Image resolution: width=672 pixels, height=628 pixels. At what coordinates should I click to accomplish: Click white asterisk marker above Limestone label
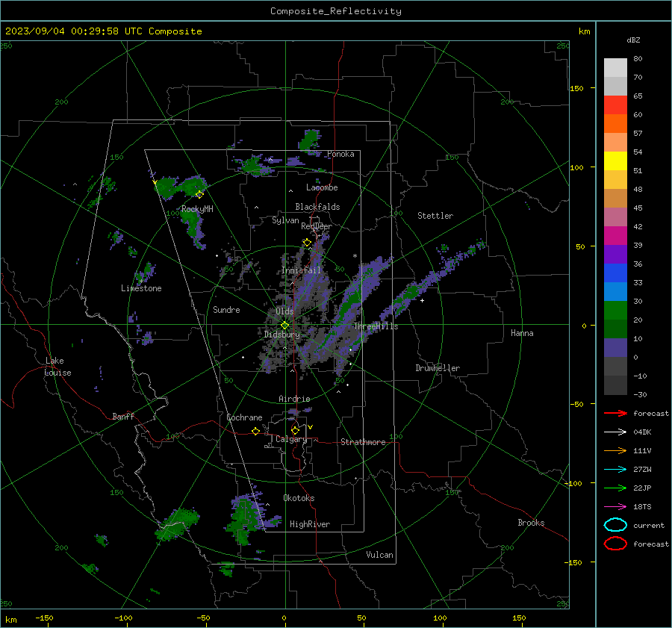[141, 282]
